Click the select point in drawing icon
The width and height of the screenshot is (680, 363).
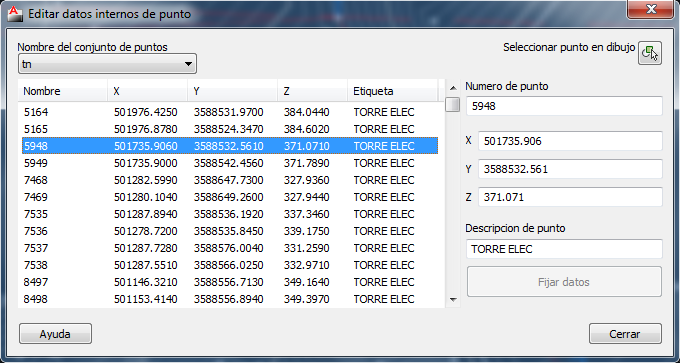[x=649, y=53]
